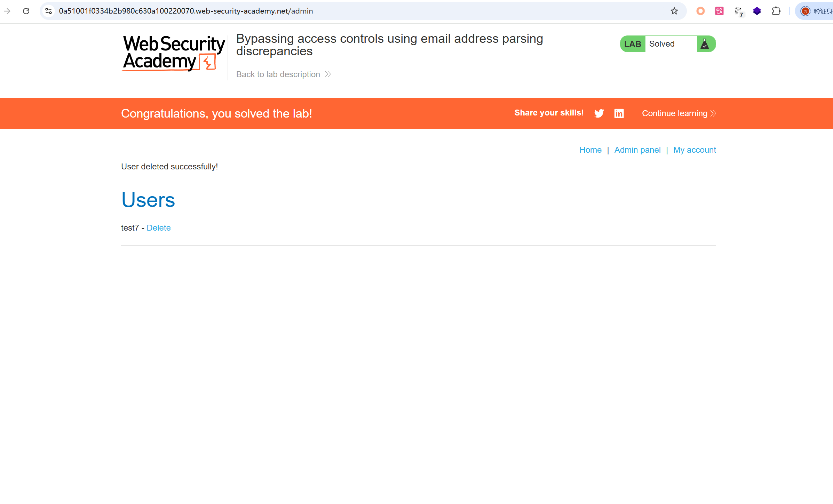Image resolution: width=833 pixels, height=504 pixels.
Task: Click the orange circle extension icon
Action: 700,11
